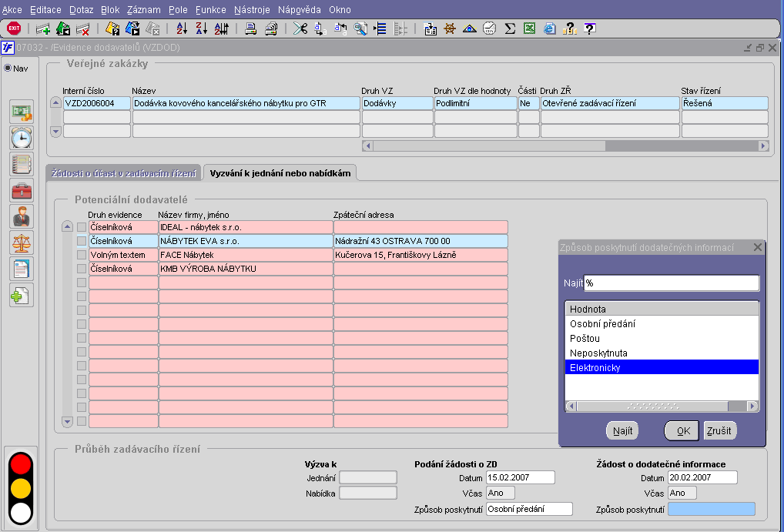
Task: Open the red toolbox sidebar icon
Action: pos(22,190)
